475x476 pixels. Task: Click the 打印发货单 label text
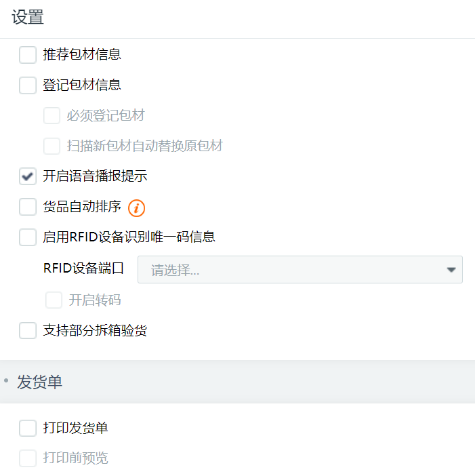click(x=75, y=428)
